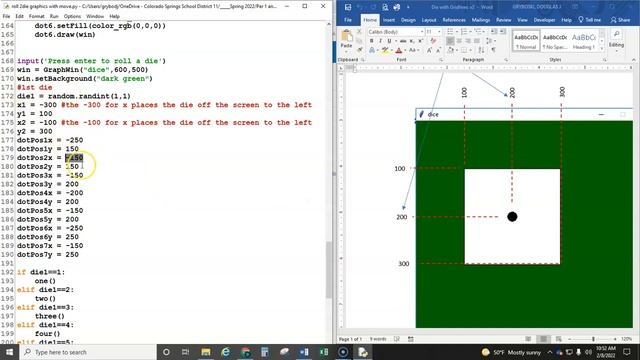Click the Text Effects icon in Word

coord(372,50)
